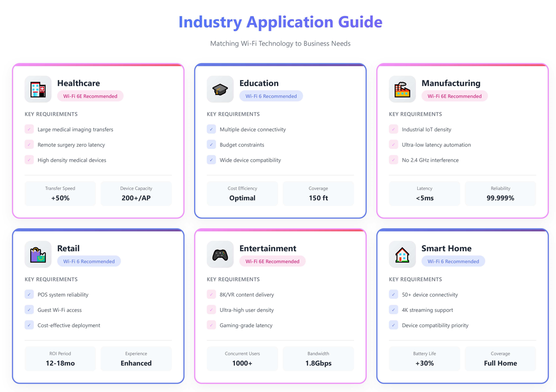This screenshot has width=556, height=392.
Task: Click the Transfer Speed +50% stat tile
Action: click(x=60, y=193)
